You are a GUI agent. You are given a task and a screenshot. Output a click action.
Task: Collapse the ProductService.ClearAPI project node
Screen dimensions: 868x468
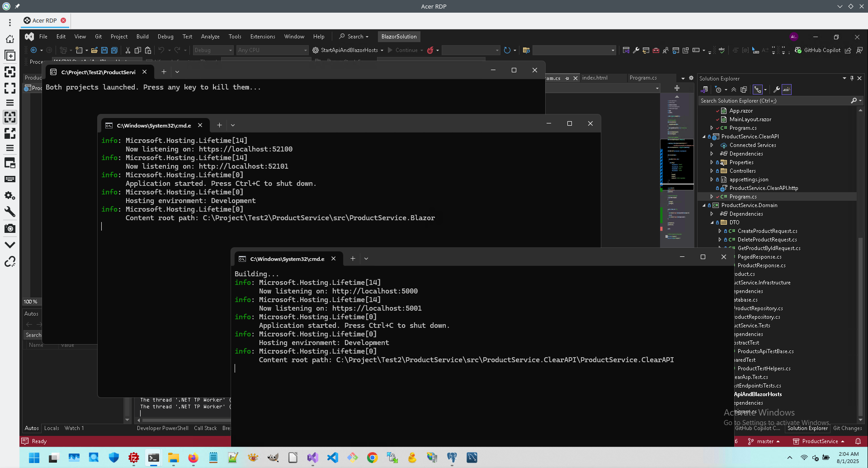click(704, 137)
